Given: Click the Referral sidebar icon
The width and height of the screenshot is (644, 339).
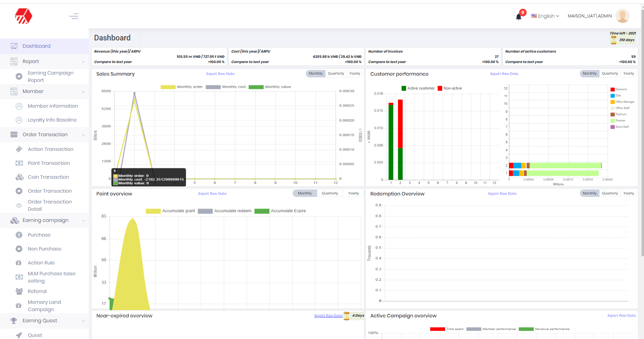Looking at the screenshot, I should 19,291.
